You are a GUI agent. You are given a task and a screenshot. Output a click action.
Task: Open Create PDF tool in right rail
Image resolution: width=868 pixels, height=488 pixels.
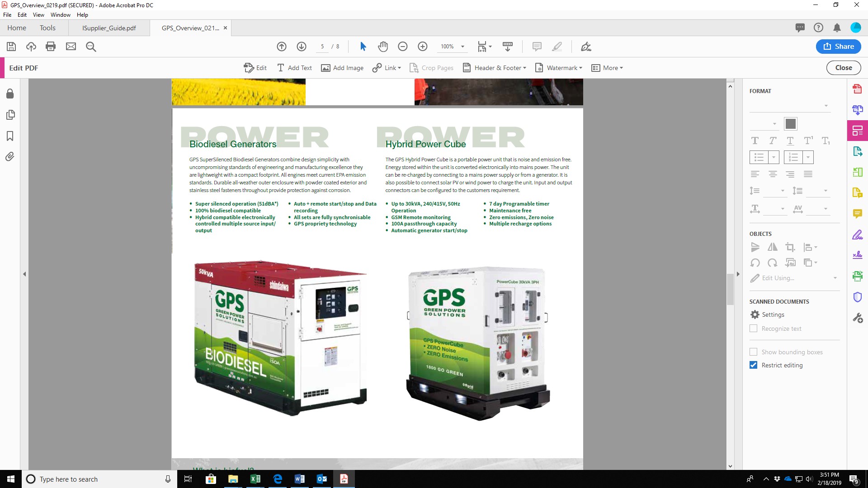coord(857,89)
